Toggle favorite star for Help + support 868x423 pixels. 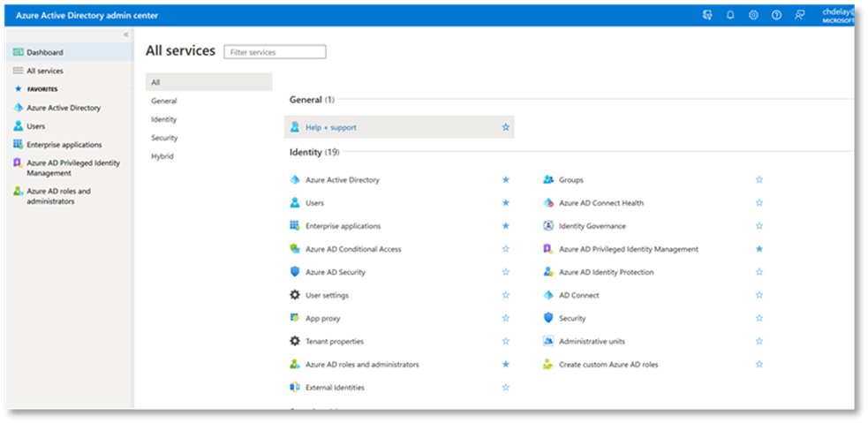tap(505, 127)
